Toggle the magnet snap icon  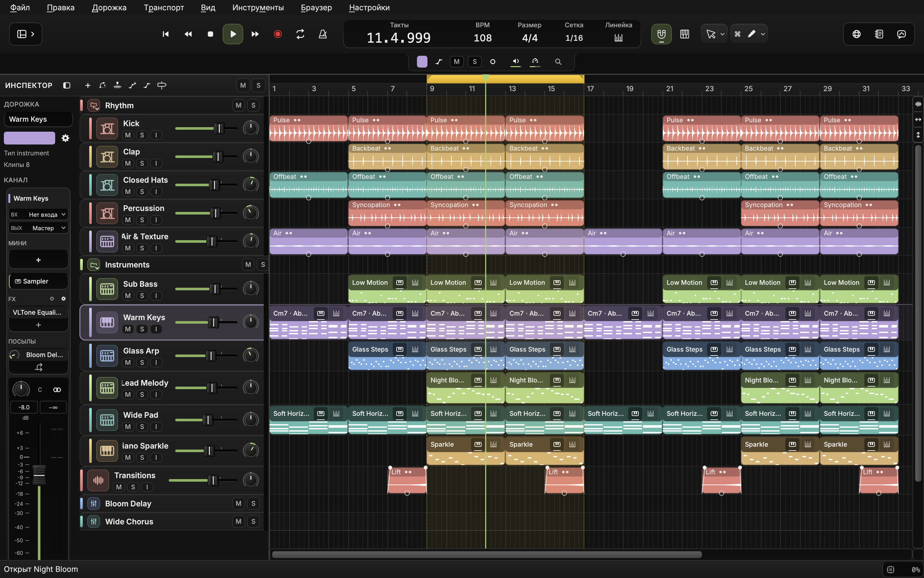(661, 34)
